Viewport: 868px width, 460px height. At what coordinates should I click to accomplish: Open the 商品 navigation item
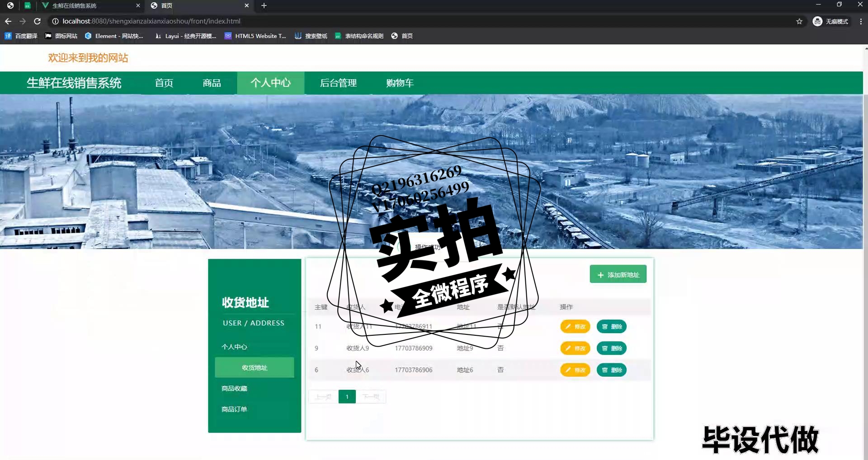(212, 83)
